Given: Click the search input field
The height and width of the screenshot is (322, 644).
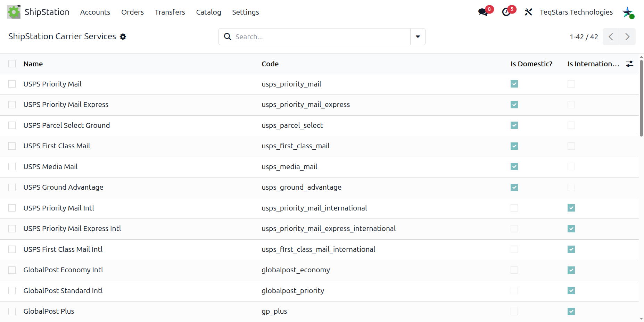Looking at the screenshot, I should (321, 36).
